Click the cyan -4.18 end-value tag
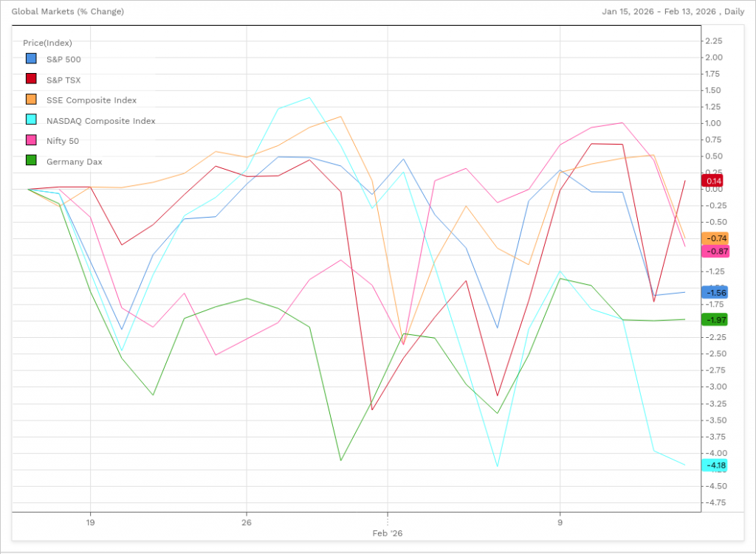This screenshot has height=554, width=756. click(x=716, y=465)
